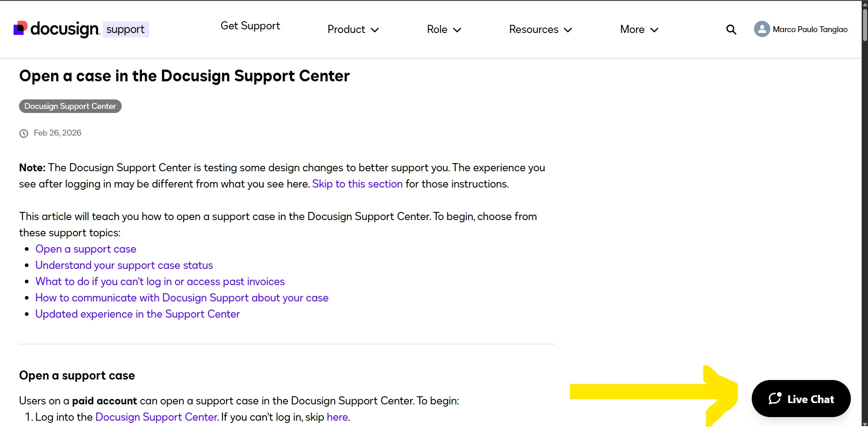
Task: Expand the More dropdown menu
Action: [x=639, y=29]
